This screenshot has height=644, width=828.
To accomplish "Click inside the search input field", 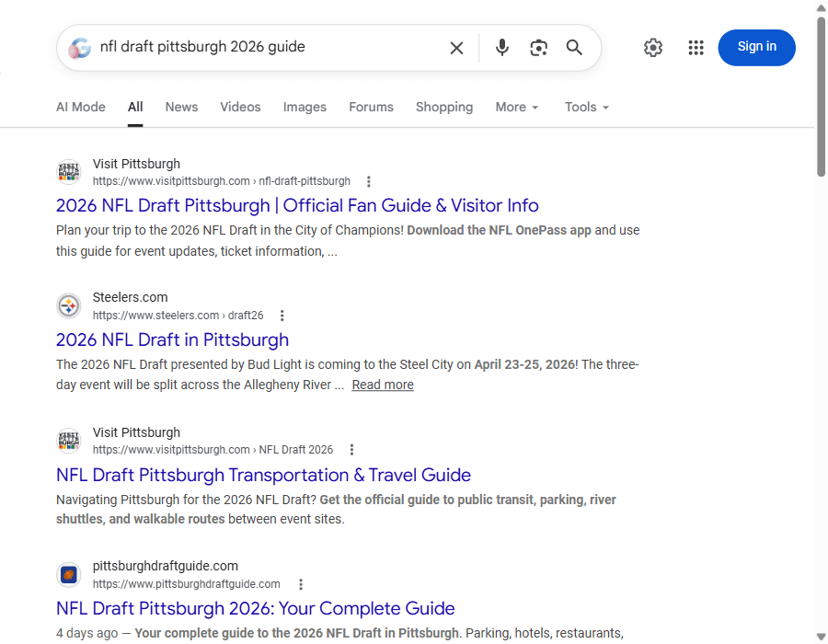I will pyautogui.click(x=258, y=47).
